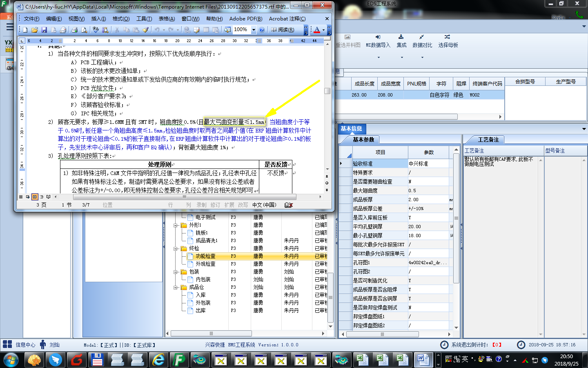
Task: Click the Open folder icon in Word toolbar
Action: 35,30
